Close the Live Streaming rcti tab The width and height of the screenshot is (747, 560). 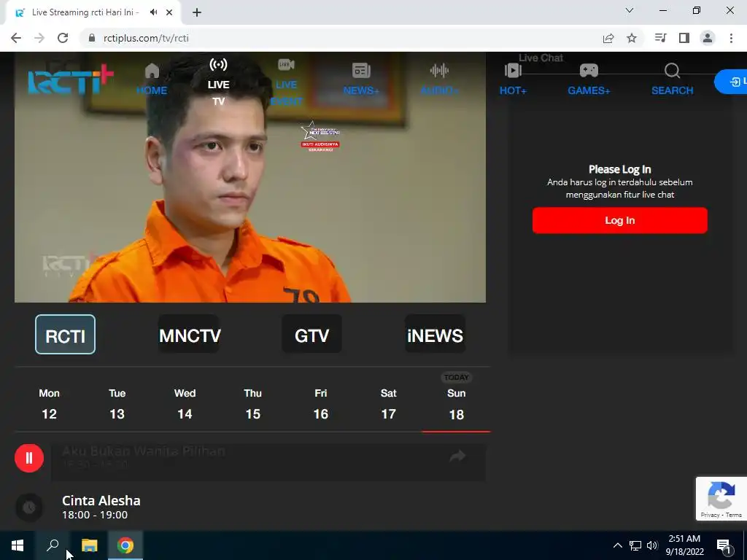(169, 12)
